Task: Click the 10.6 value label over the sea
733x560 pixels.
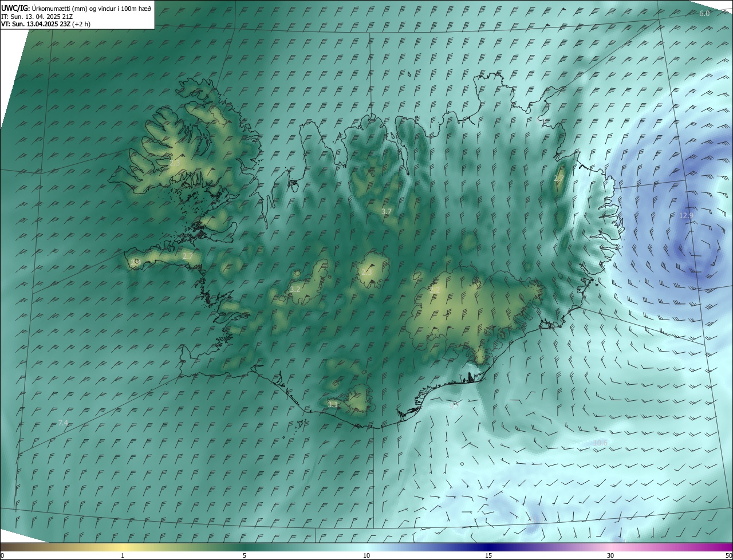Action: [600, 443]
